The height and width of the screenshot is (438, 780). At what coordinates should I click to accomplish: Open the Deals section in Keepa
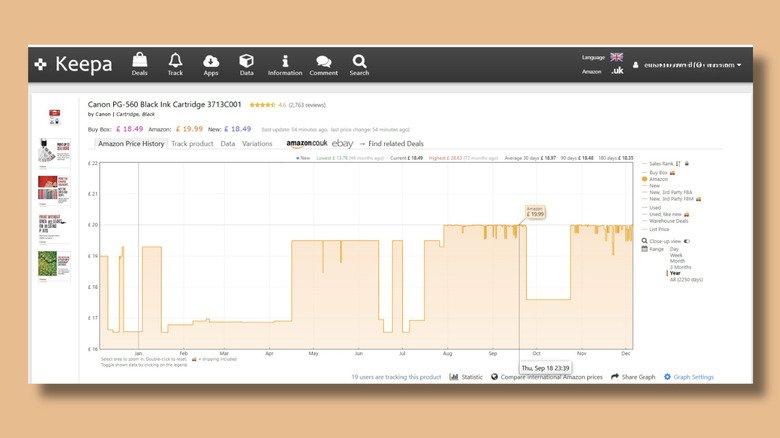(x=139, y=64)
